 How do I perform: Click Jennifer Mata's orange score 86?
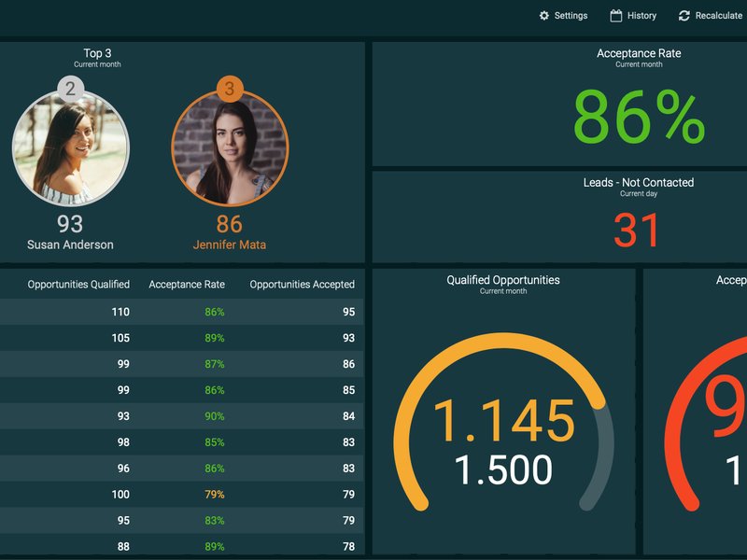[229, 224]
